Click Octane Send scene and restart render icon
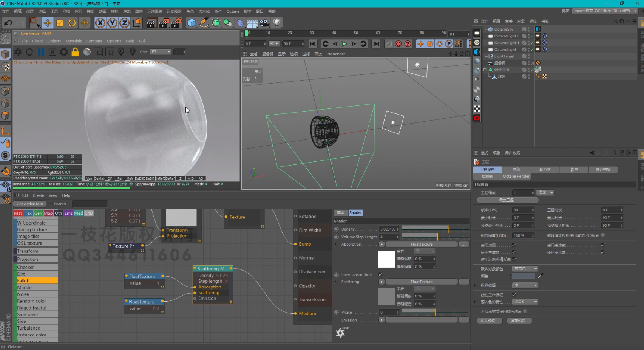 click(x=18, y=52)
